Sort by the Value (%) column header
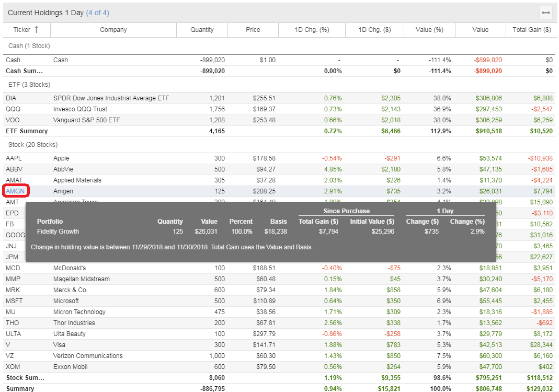 click(429, 30)
